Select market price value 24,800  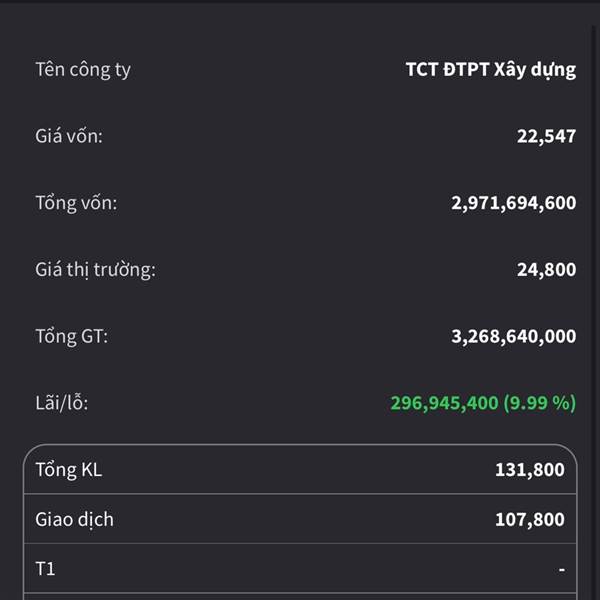click(x=546, y=270)
